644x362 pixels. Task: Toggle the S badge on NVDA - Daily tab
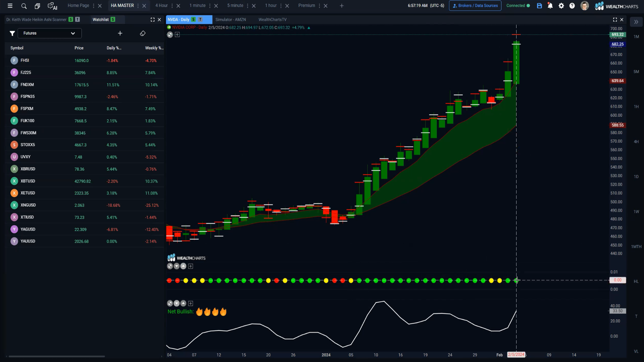coord(194,19)
